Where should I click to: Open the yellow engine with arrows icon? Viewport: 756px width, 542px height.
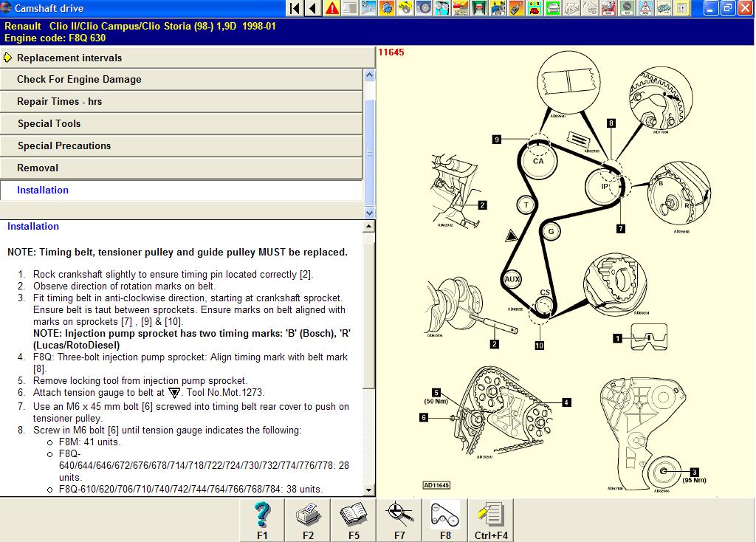point(498,8)
